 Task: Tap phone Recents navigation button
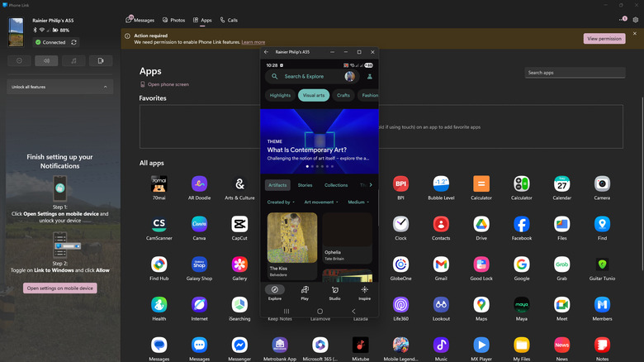(x=286, y=312)
